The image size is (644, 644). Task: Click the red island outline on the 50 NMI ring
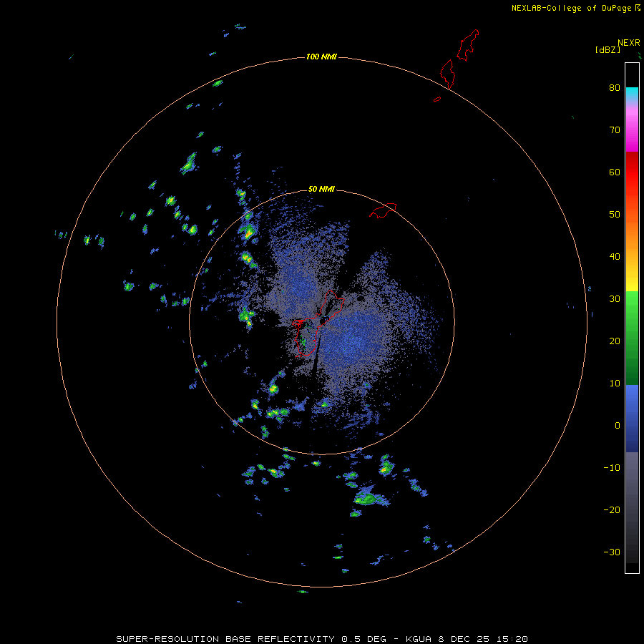pos(383,210)
